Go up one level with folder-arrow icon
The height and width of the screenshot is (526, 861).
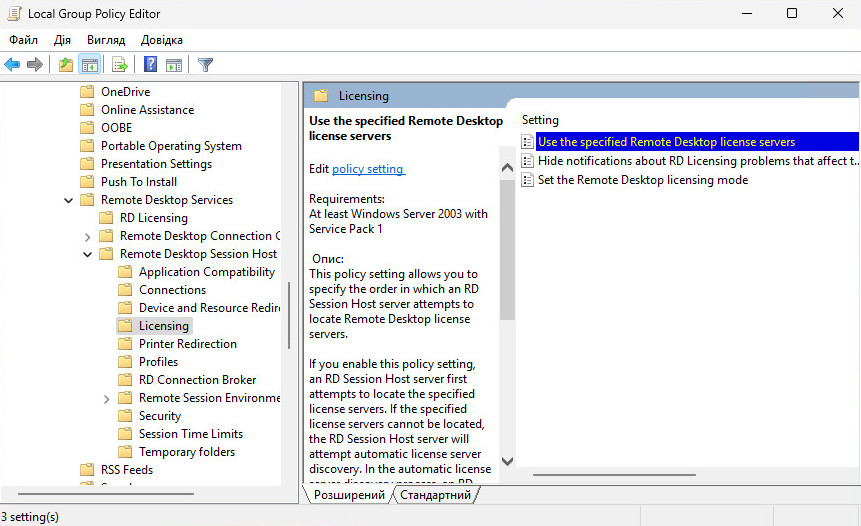pyautogui.click(x=66, y=65)
